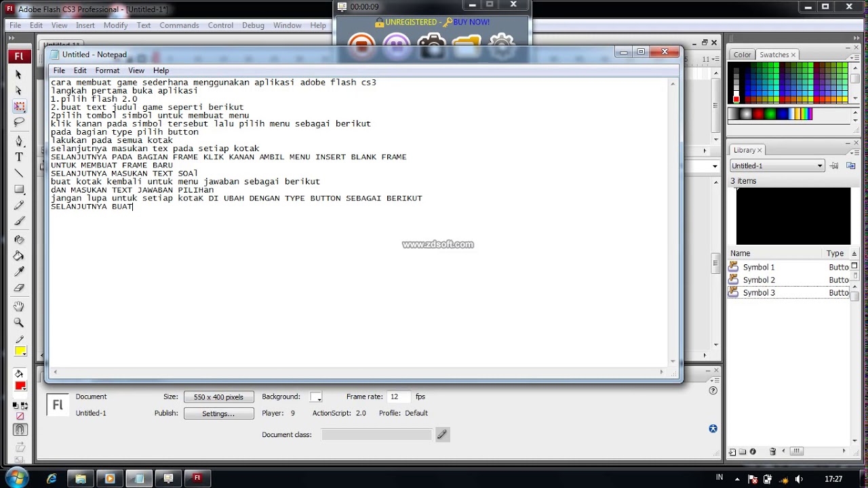Open Flash Commands menu
The height and width of the screenshot is (488, 868).
pyautogui.click(x=179, y=25)
